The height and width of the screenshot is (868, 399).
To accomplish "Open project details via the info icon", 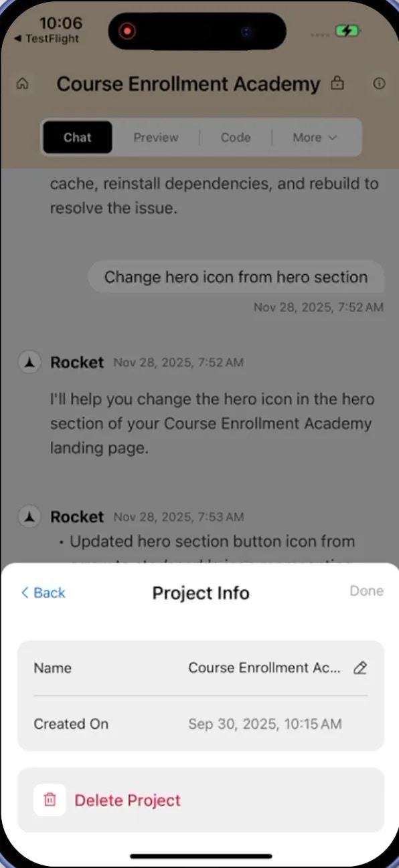I will click(379, 84).
